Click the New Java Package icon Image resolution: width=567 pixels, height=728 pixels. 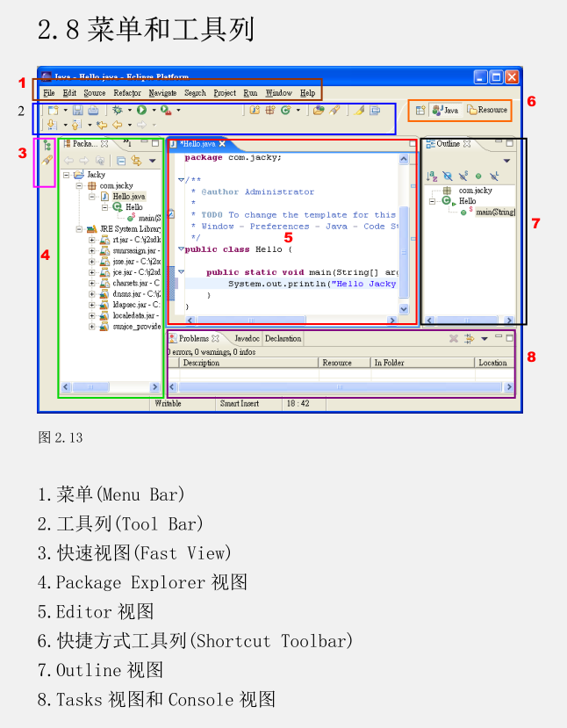tap(270, 110)
